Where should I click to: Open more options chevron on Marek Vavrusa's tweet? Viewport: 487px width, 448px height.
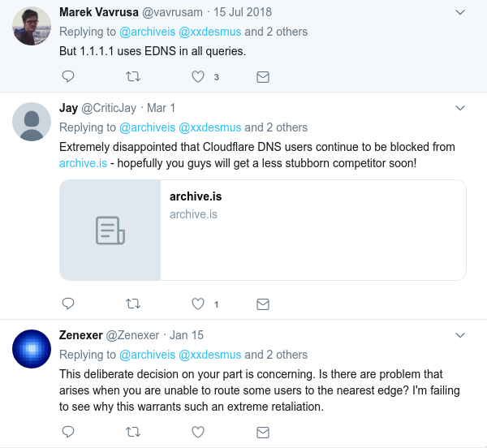click(460, 12)
